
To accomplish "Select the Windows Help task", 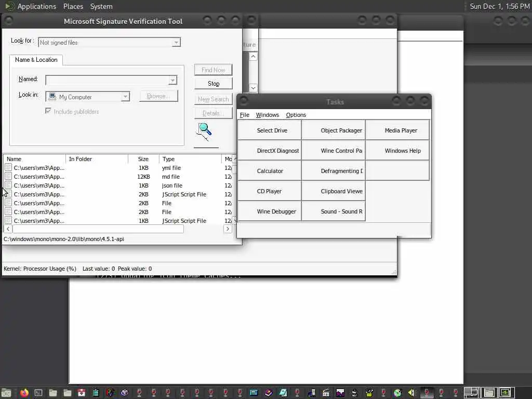I will [397, 150].
